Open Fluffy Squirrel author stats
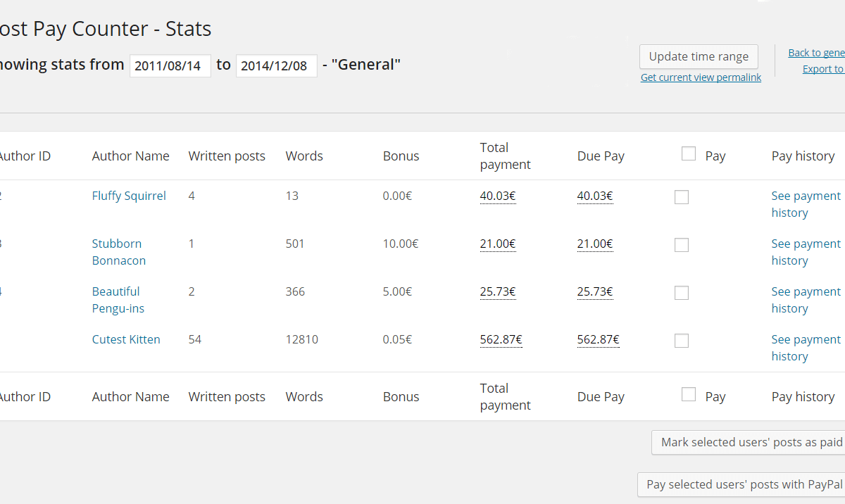Viewport: 845px width, 504px height. tap(129, 196)
